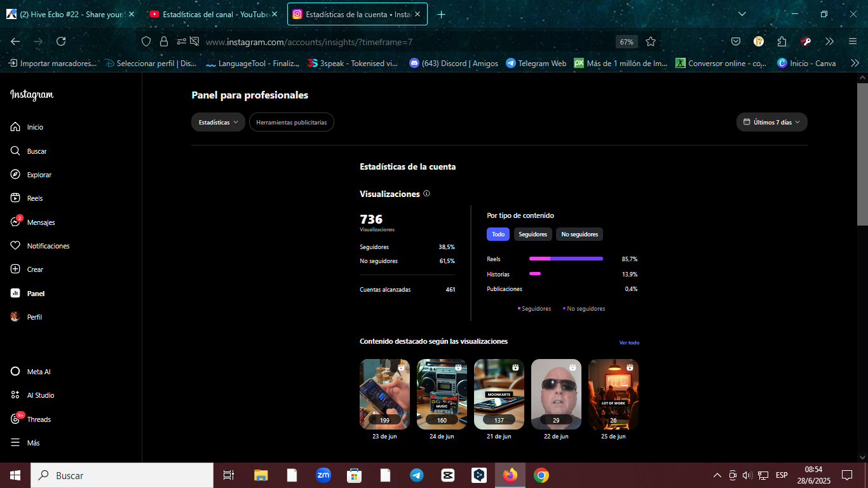Open Inicio - Canva bookmark
This screenshot has height=488, width=868.
click(x=806, y=63)
